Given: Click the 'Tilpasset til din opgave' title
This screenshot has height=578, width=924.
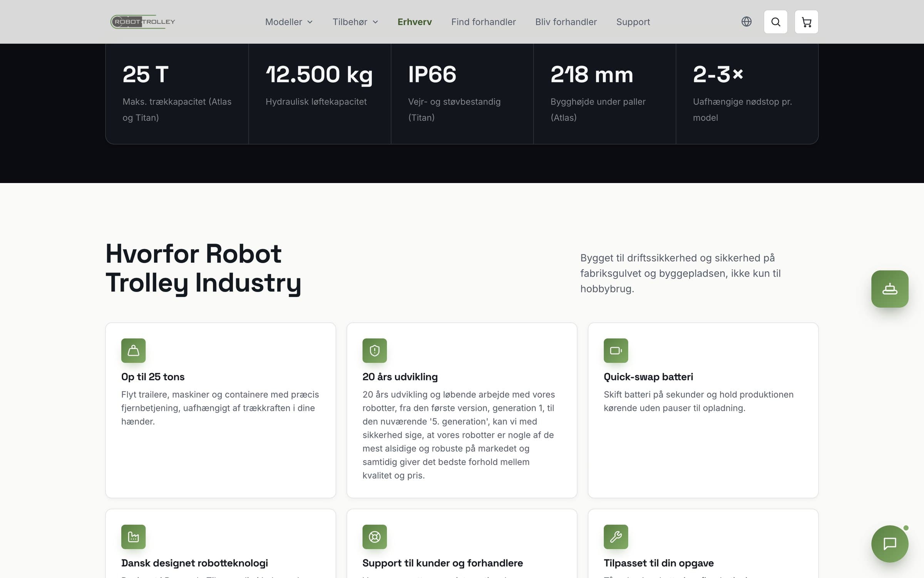Looking at the screenshot, I should [x=658, y=563].
